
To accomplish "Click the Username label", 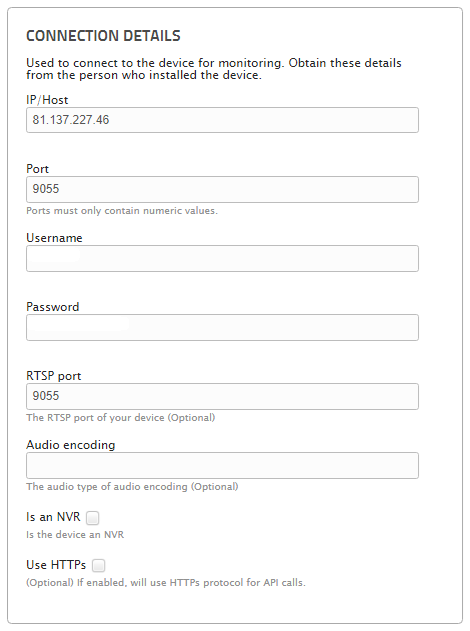I will coord(54,238).
